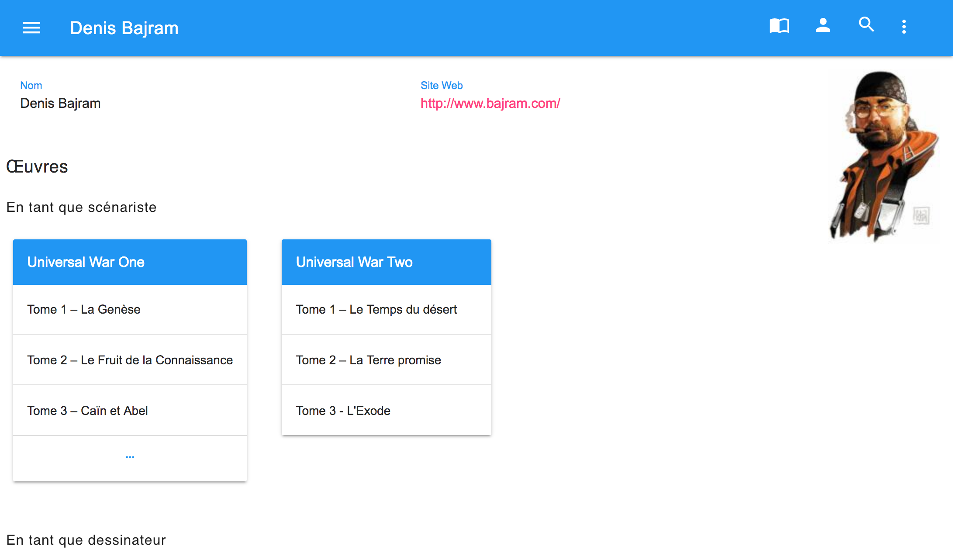
Task: Click the Nom field value
Action: coord(60,104)
